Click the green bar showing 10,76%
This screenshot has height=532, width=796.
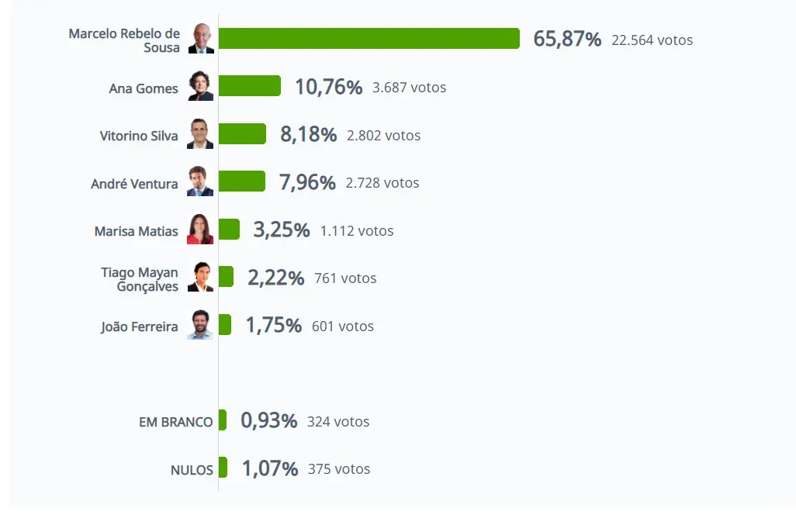tap(249, 86)
